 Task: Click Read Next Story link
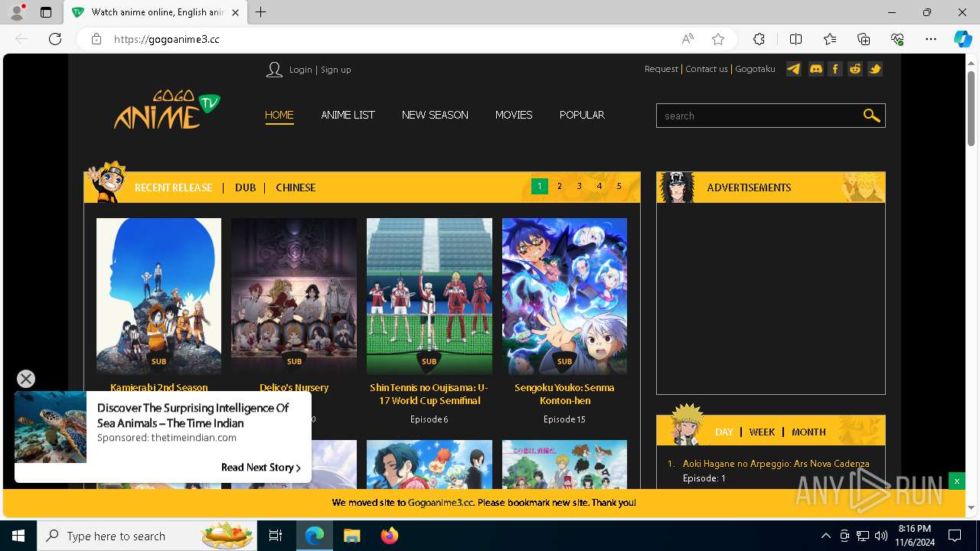click(x=261, y=468)
